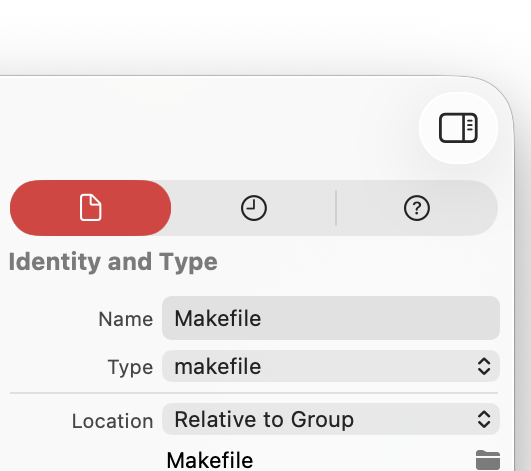Click the up-down arrows of Type popup
The image size is (531, 471).
484,366
